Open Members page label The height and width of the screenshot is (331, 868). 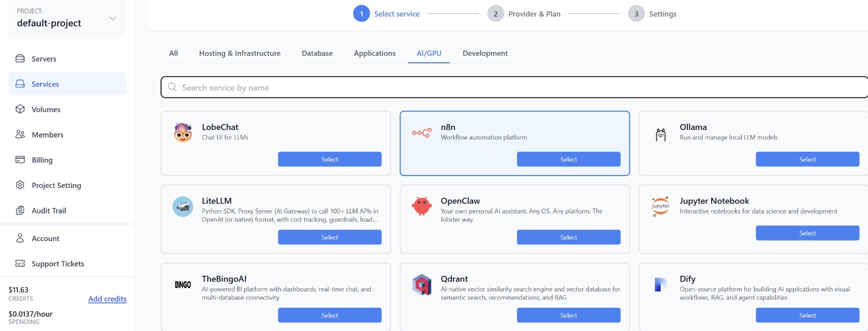coord(48,135)
